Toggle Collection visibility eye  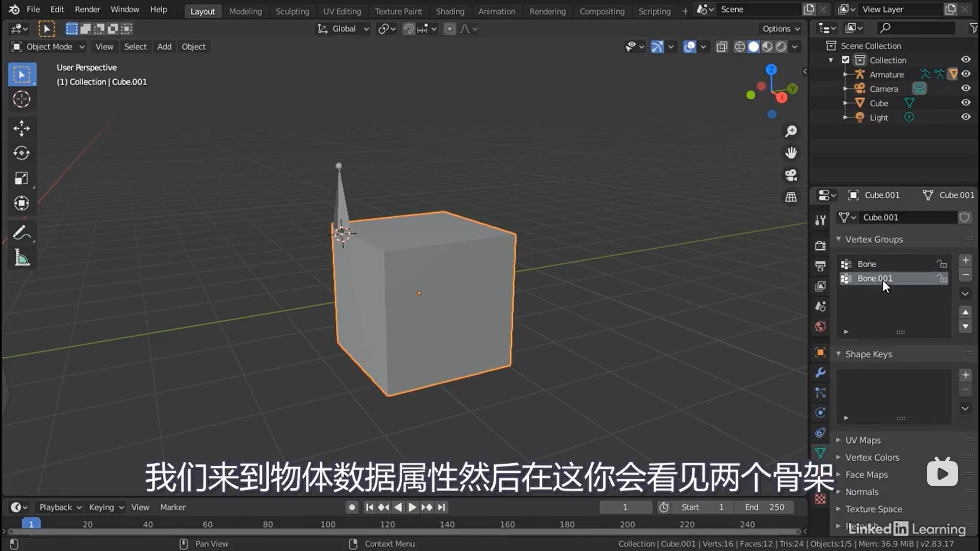point(966,60)
